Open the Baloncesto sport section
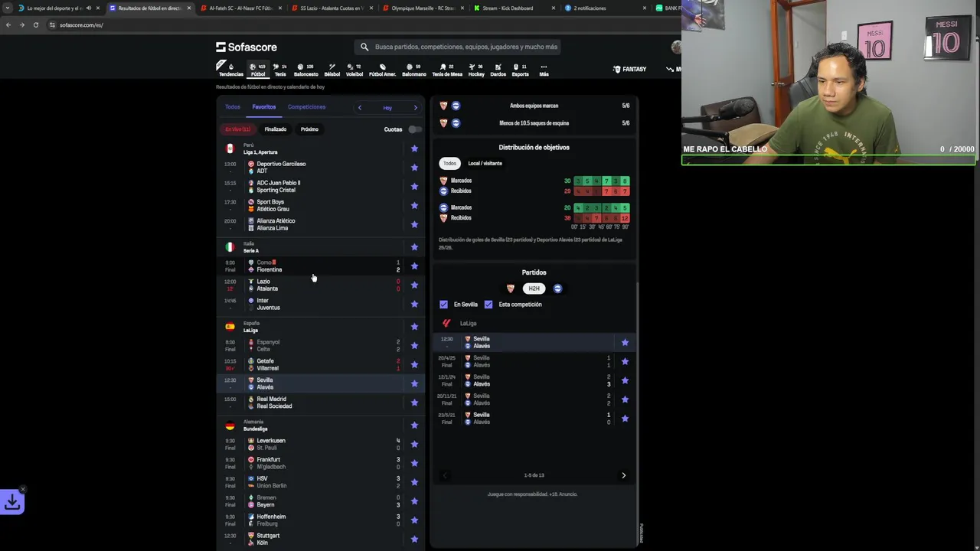The image size is (980, 551). [305, 69]
